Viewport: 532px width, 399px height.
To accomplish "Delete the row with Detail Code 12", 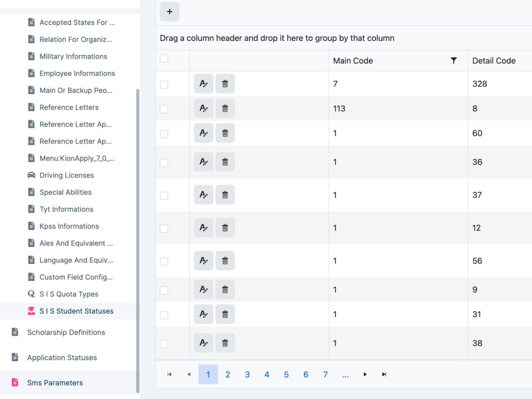I will click(225, 228).
